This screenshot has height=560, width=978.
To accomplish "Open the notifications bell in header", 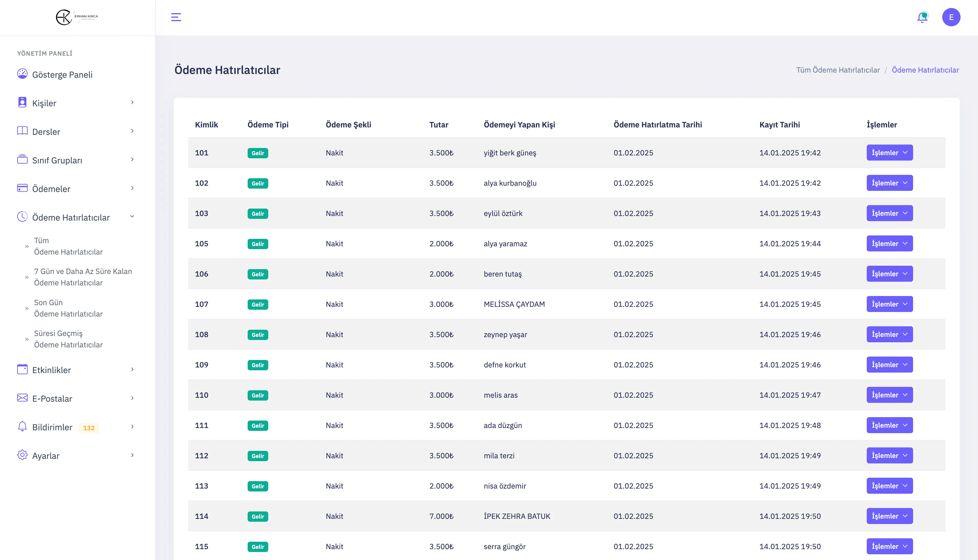I will [x=922, y=17].
